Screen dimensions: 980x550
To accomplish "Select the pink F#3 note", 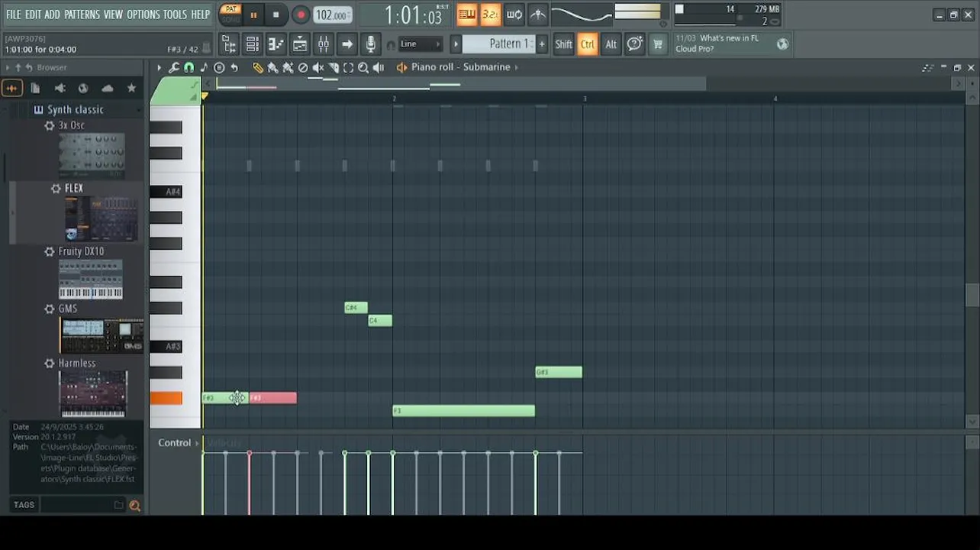I will tap(272, 398).
